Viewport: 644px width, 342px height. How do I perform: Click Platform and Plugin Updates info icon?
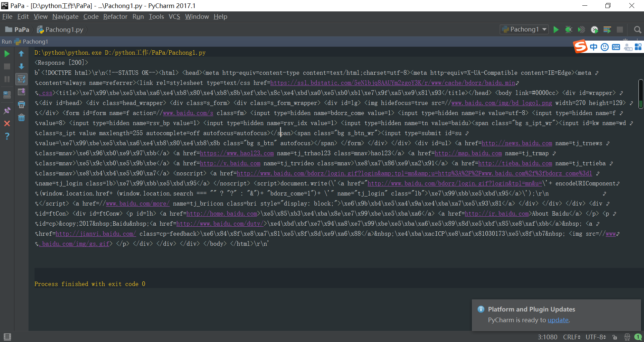click(x=481, y=309)
